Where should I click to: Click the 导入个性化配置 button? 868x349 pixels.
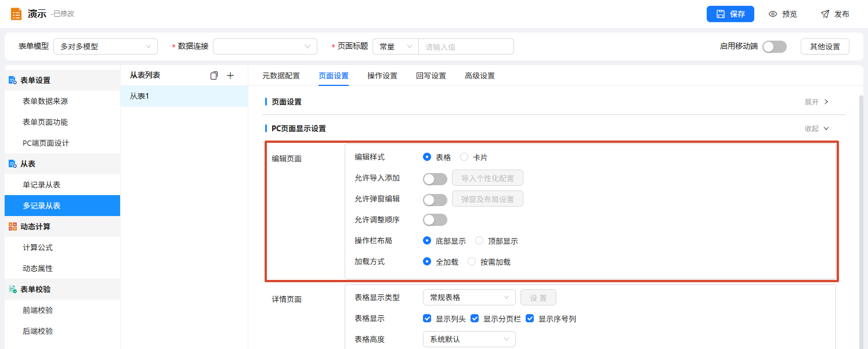(487, 178)
